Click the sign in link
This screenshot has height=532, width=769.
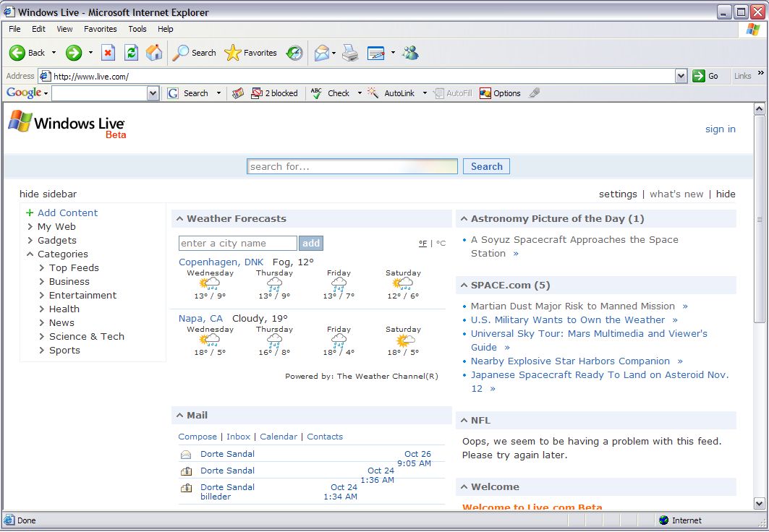click(720, 129)
